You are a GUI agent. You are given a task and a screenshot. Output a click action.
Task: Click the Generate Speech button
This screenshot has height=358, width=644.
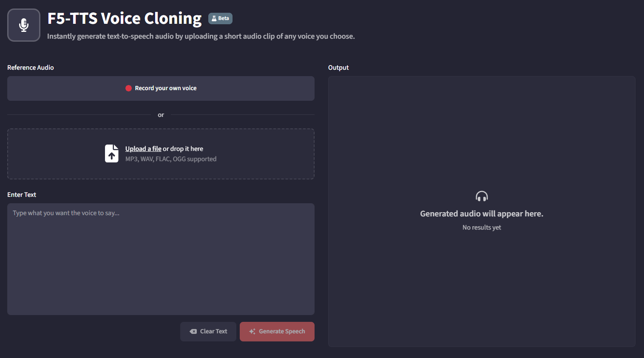(277, 332)
